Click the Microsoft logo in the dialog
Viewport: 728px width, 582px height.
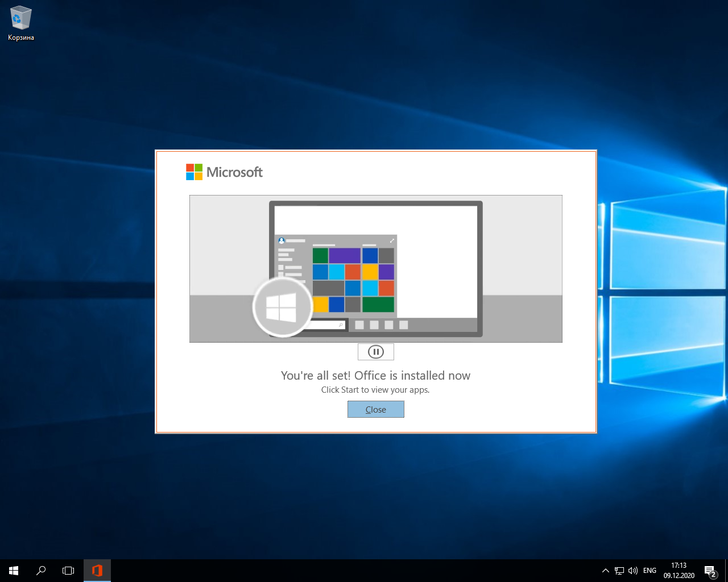point(224,172)
